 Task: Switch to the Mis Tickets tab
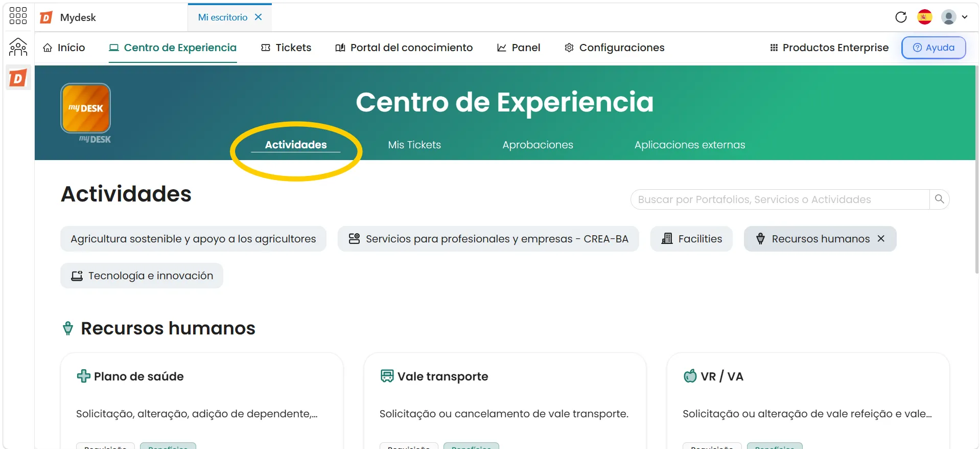click(x=414, y=145)
